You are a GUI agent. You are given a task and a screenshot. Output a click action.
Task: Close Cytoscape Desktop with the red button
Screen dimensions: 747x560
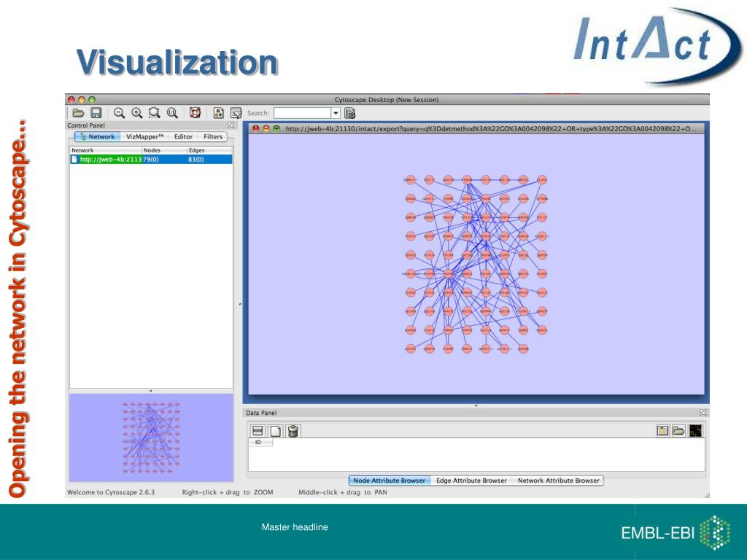pyautogui.click(x=71, y=99)
